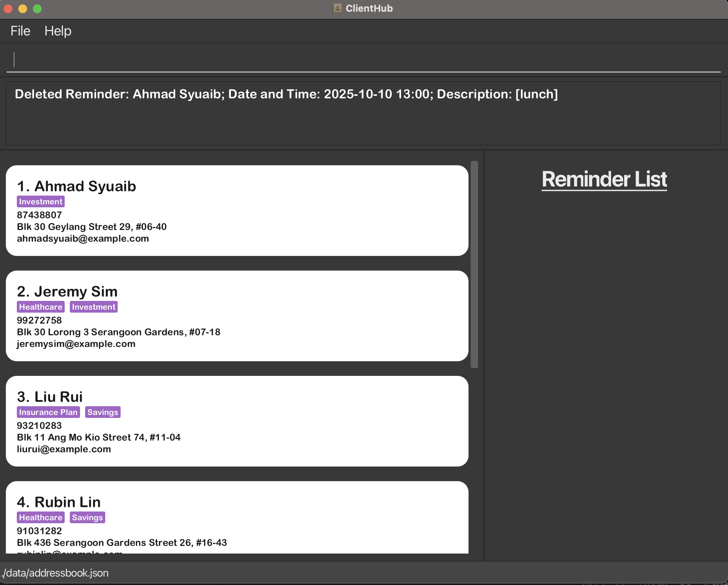This screenshot has width=728, height=585.
Task: Click the addressbook.json status bar path
Action: pos(55,573)
